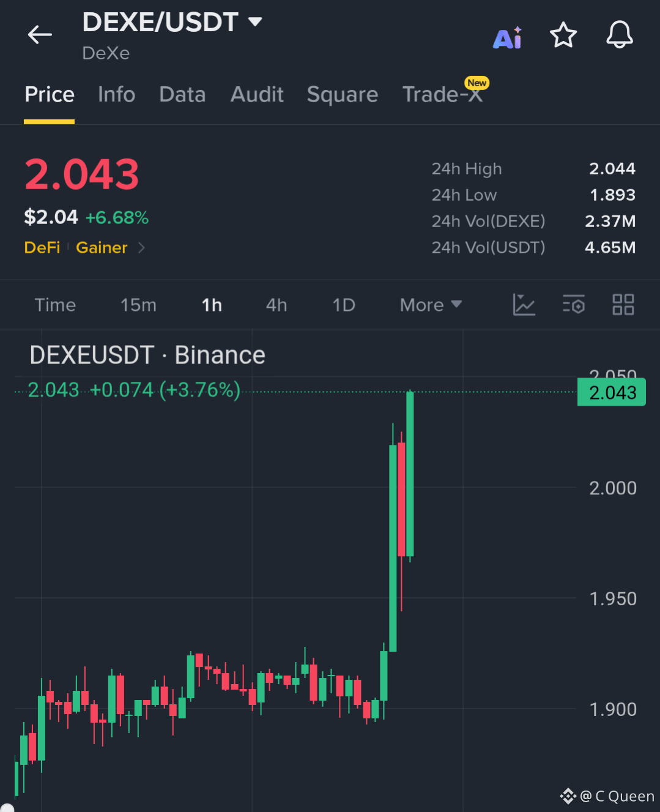The image size is (660, 812).
Task: Tap the +6.68% change percentage
Action: pyautogui.click(x=117, y=217)
